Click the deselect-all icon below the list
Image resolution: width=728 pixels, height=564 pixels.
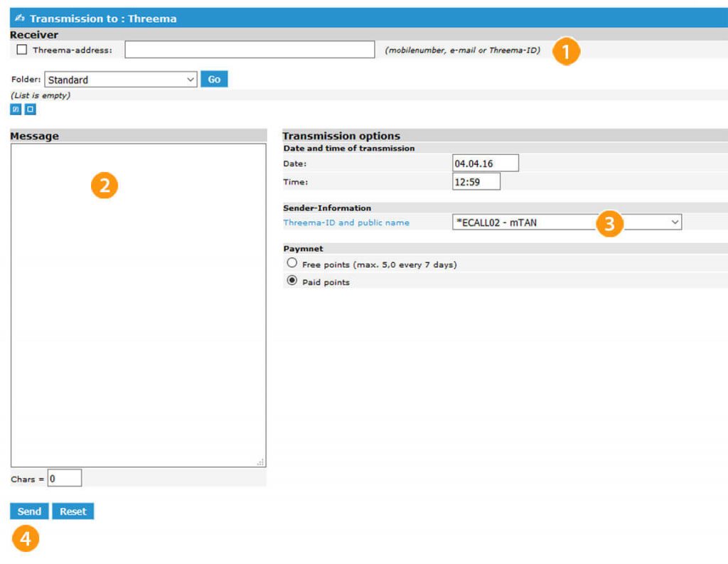[30, 110]
